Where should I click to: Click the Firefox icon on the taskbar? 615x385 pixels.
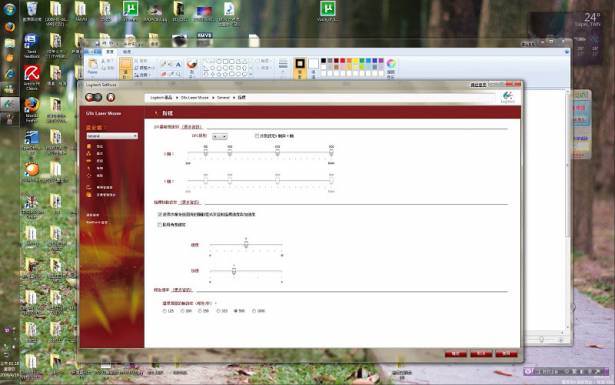9,27
